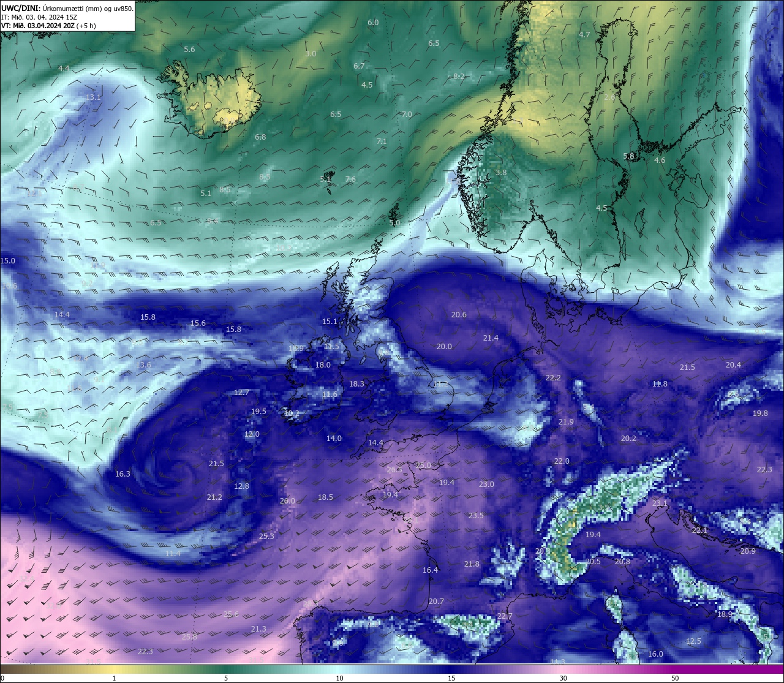
Task: Click the initial time line 'IT: Mið. 03. 04. 2024 15Z'
Action: coord(39,17)
